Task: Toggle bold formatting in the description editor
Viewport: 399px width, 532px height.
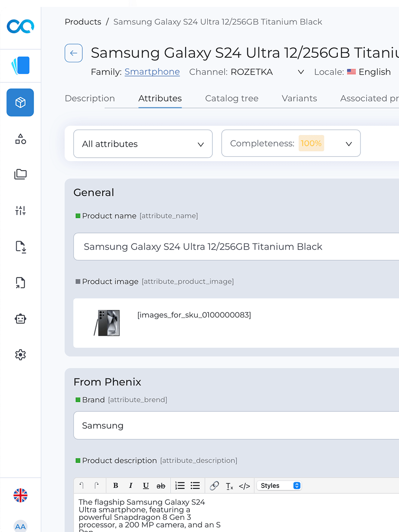Action: click(115, 485)
